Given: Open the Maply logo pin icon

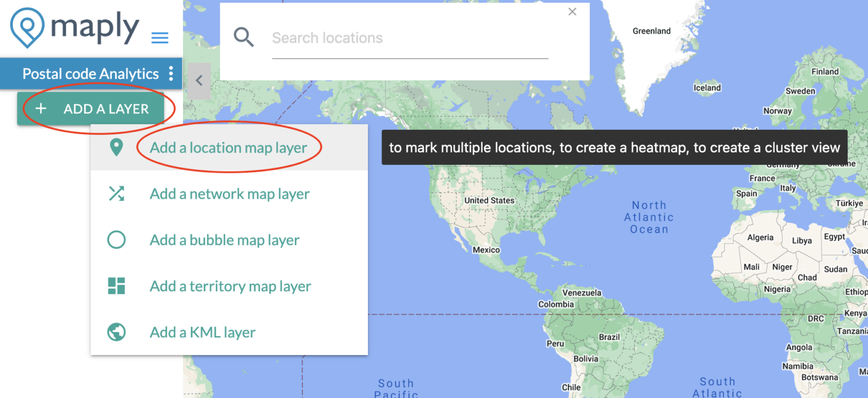Looking at the screenshot, I should tap(27, 27).
